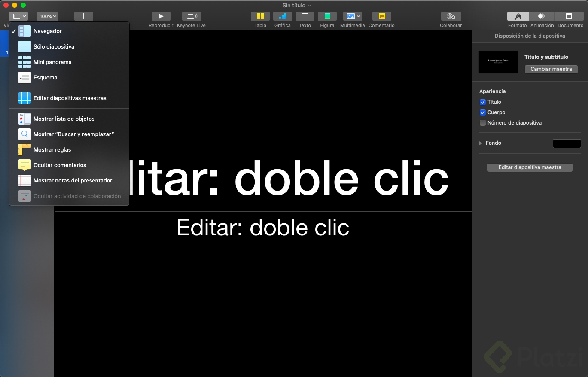
Task: Click the magnifier icon for Buscar y reemplazar
Action: (x=24, y=134)
